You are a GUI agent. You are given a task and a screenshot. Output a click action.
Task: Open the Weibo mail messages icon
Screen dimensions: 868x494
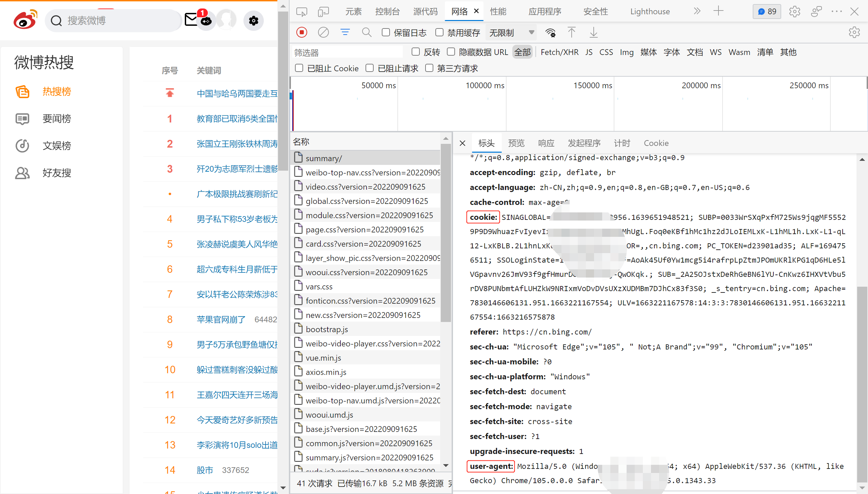pos(191,19)
